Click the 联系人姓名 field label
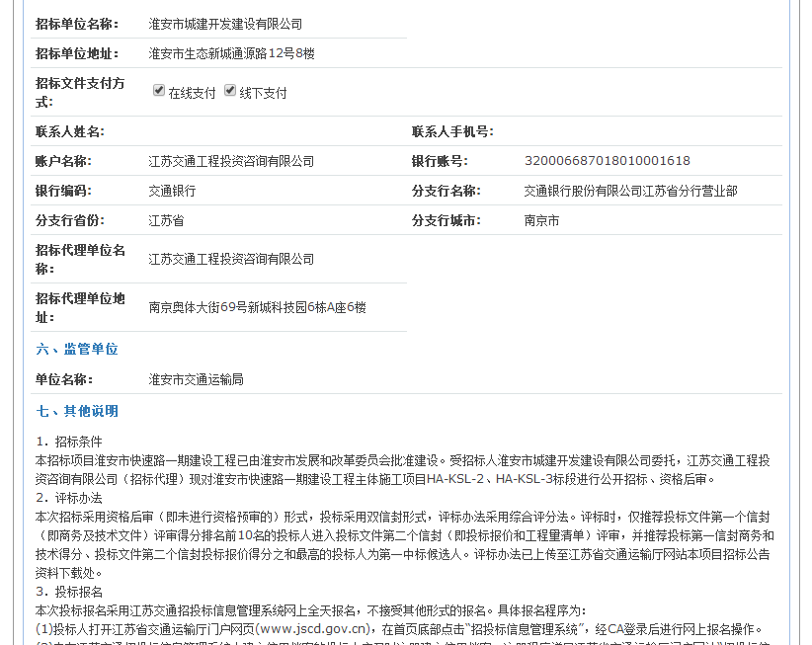 [x=69, y=131]
